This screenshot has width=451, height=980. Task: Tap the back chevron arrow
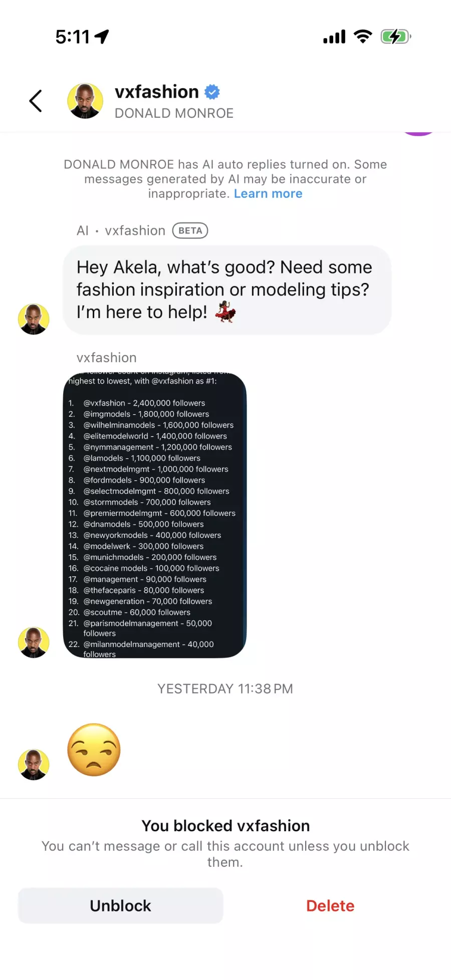(x=36, y=101)
